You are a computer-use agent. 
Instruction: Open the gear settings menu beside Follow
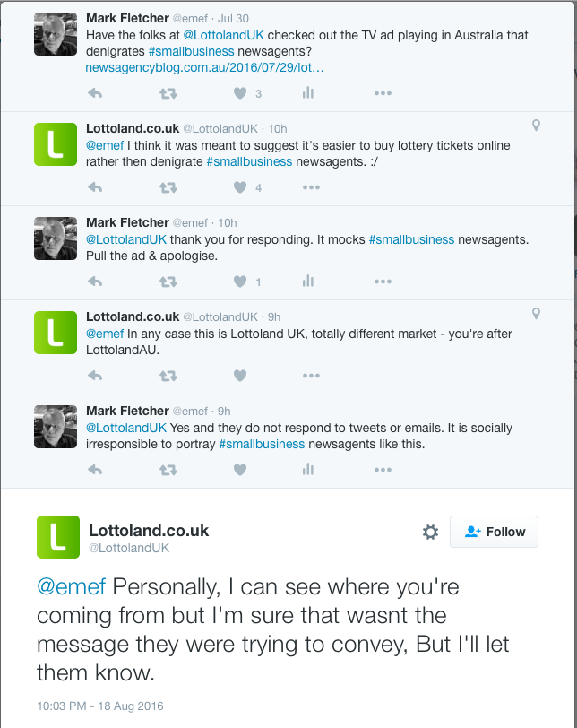point(430,532)
